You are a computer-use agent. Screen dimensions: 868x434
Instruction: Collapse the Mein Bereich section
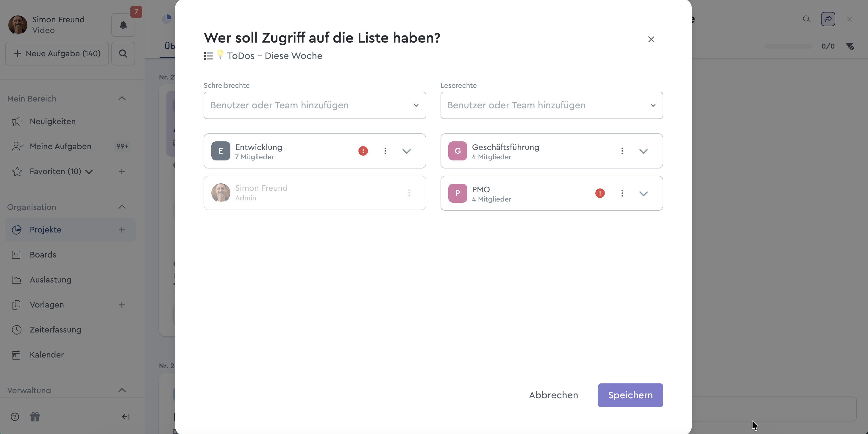click(x=122, y=99)
